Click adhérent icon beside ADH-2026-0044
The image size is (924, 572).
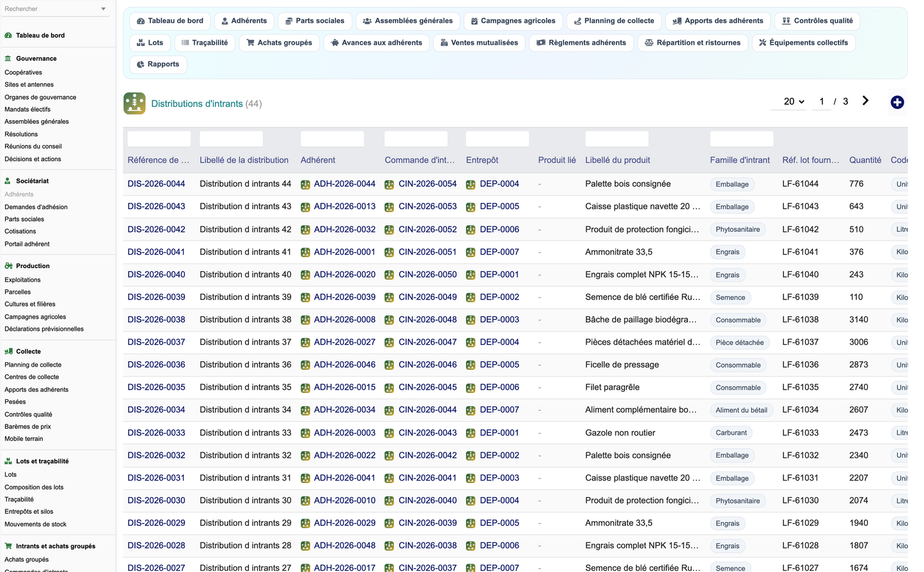(x=306, y=184)
